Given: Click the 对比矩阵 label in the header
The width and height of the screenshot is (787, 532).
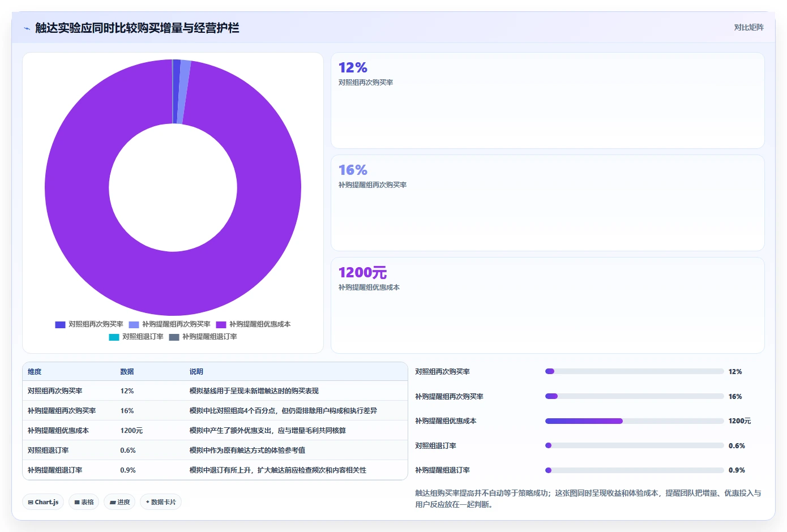Looking at the screenshot, I should click(x=748, y=27).
